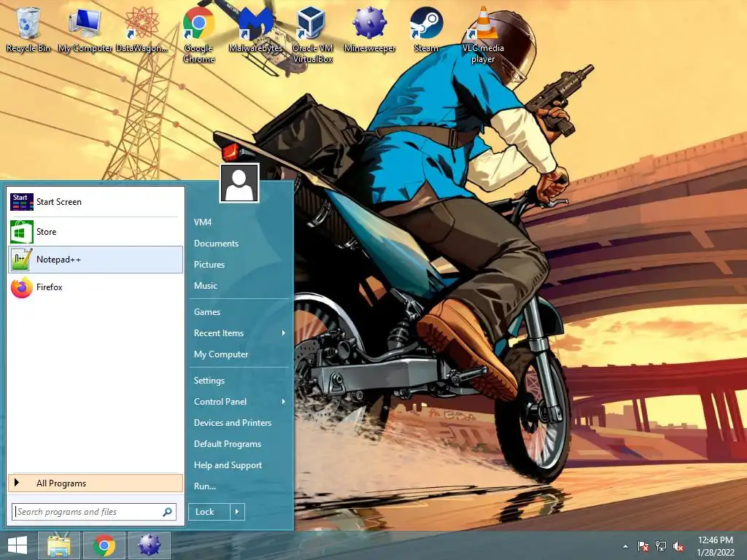The width and height of the screenshot is (747, 560).
Task: Open My Computer desktop icon
Action: point(85,28)
